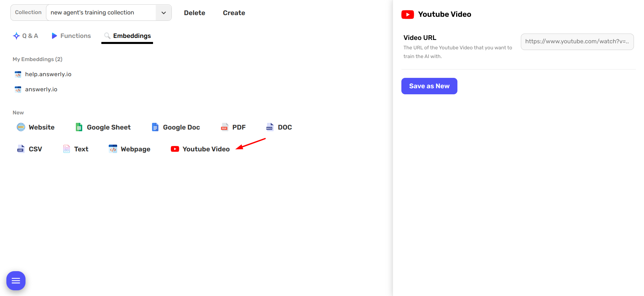Click the Q & A sparkle icon
The height and width of the screenshot is (296, 644).
point(16,36)
